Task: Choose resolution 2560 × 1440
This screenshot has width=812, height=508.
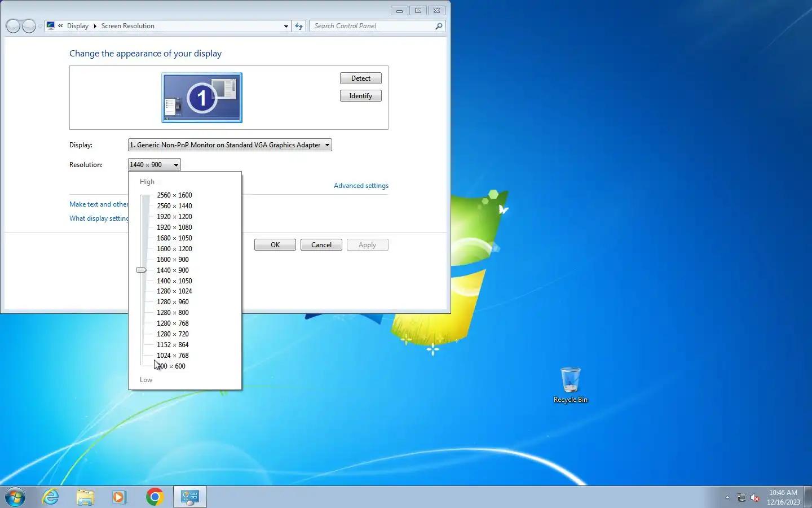Action: [174, 206]
